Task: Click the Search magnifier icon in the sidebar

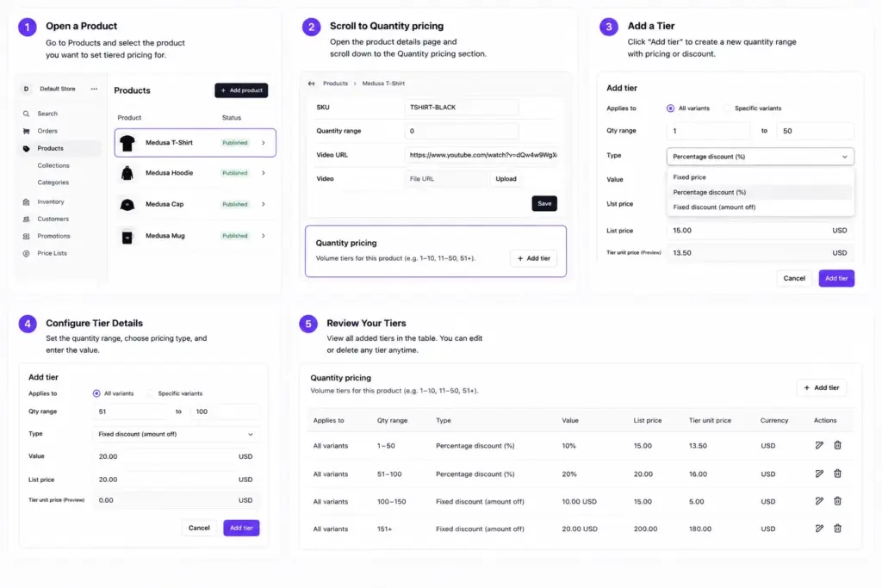Action: coord(26,114)
